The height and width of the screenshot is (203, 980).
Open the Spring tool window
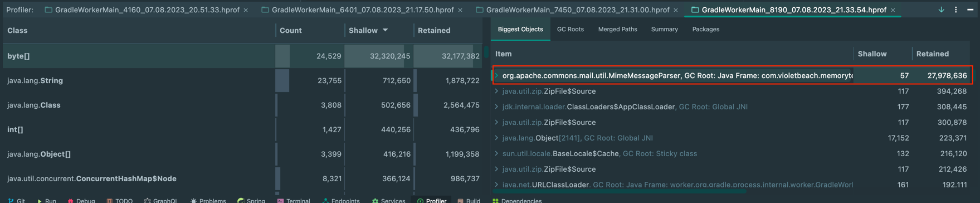(x=251, y=200)
